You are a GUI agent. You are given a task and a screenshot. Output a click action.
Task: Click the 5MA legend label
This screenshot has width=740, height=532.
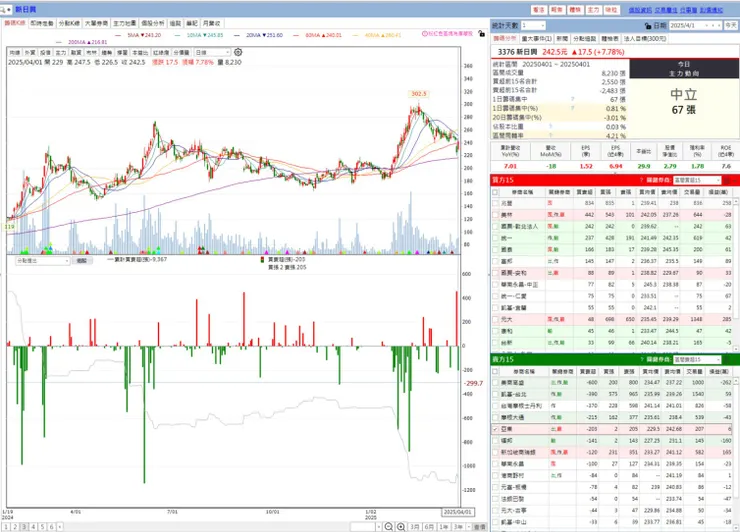pos(144,35)
